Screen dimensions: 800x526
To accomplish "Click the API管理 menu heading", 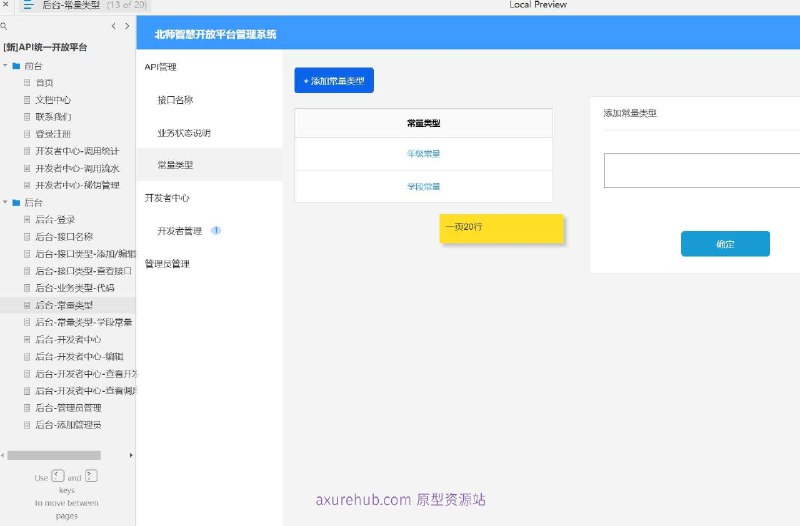I will 160,67.
